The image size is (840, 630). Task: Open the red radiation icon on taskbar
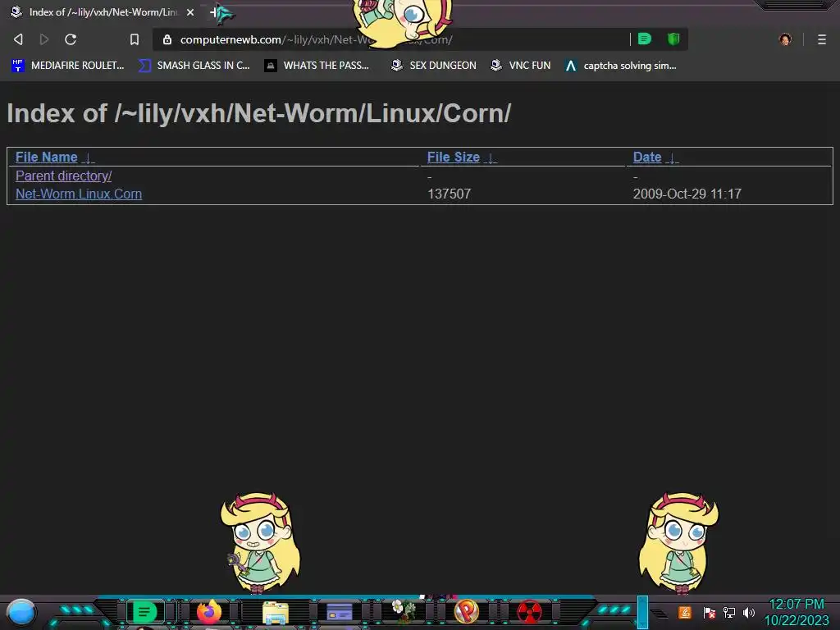[529, 612]
